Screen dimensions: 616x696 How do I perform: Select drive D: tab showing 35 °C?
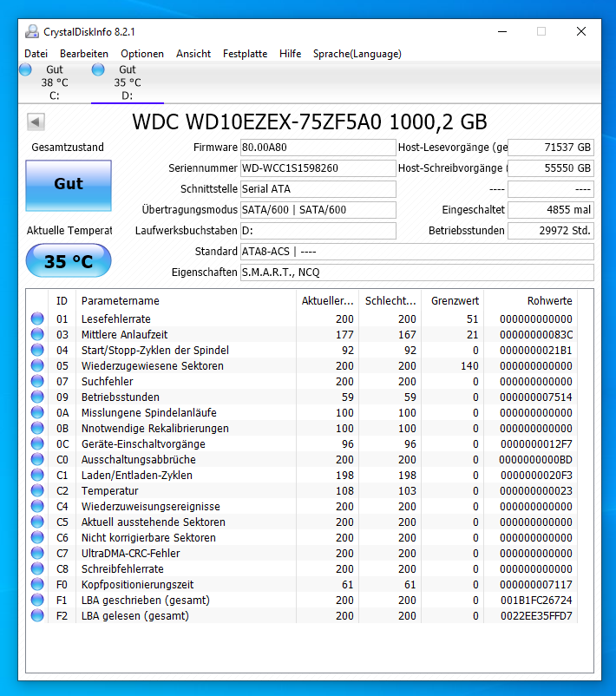click(128, 82)
